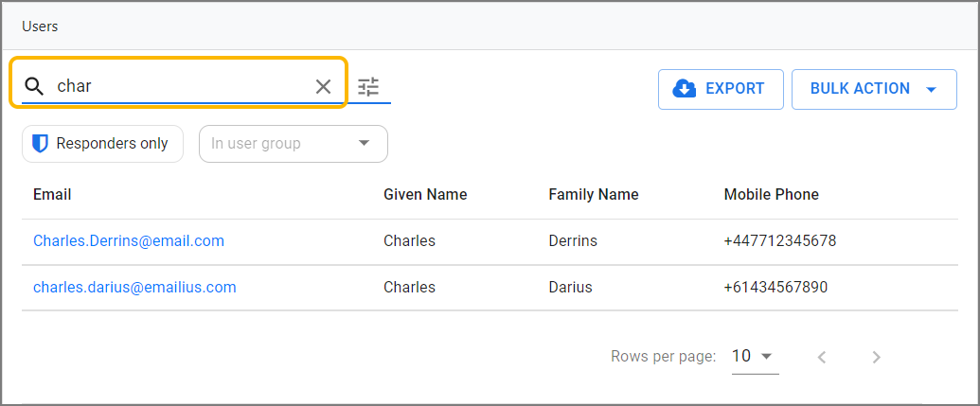Click the Email column header
This screenshot has width=980, height=406.
tap(52, 194)
